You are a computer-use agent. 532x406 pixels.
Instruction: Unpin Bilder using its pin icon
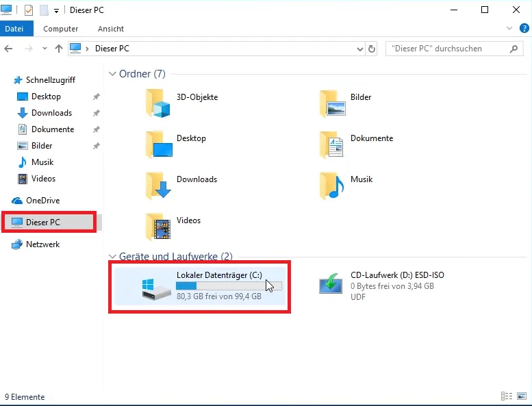point(97,146)
